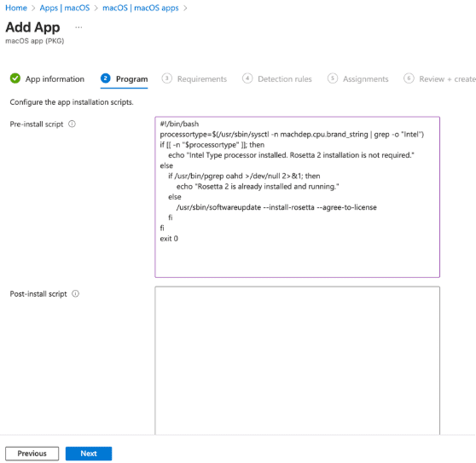
Task: Click inside the Post-install script text box
Action: tap(297, 361)
